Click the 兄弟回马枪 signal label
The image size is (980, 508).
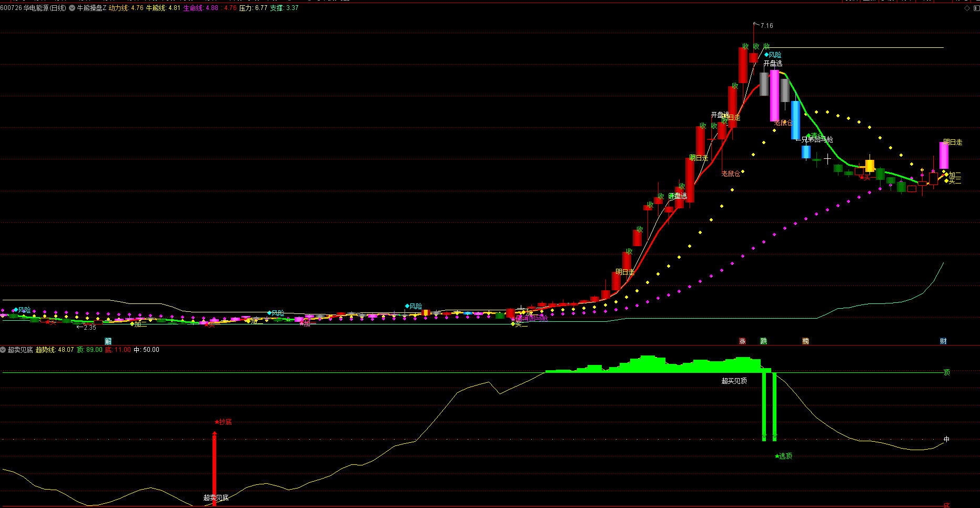pos(817,139)
